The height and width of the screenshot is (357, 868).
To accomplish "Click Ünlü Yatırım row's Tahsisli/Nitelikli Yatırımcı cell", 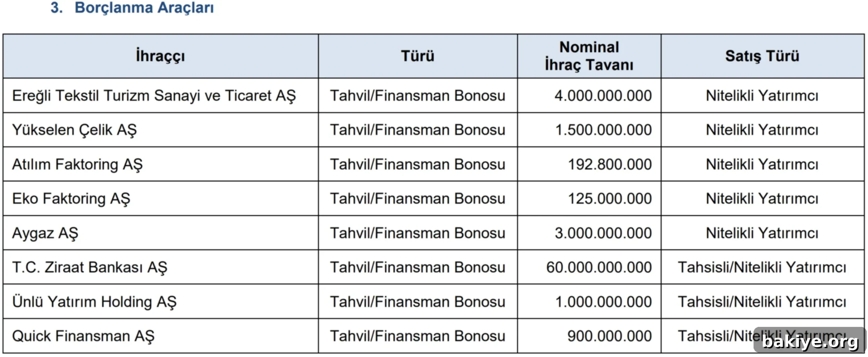I will pos(763,301).
